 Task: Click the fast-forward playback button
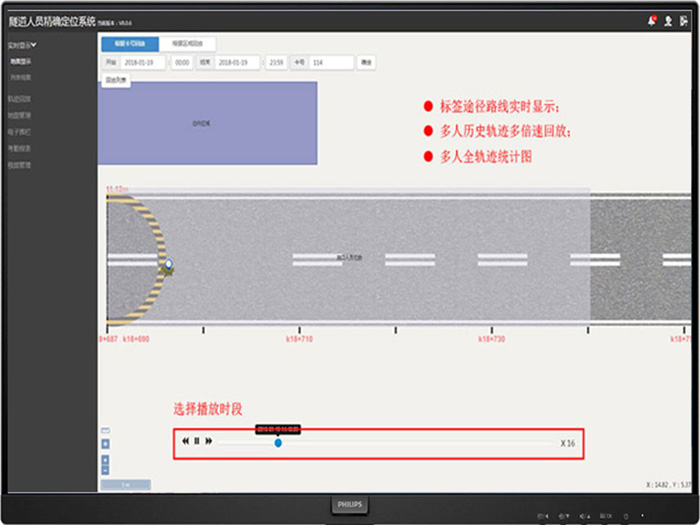point(209,441)
